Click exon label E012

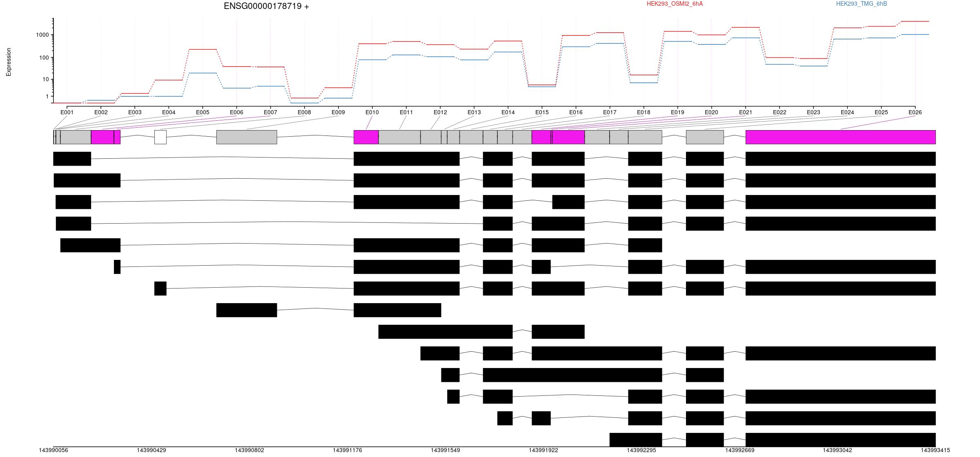pyautogui.click(x=440, y=112)
